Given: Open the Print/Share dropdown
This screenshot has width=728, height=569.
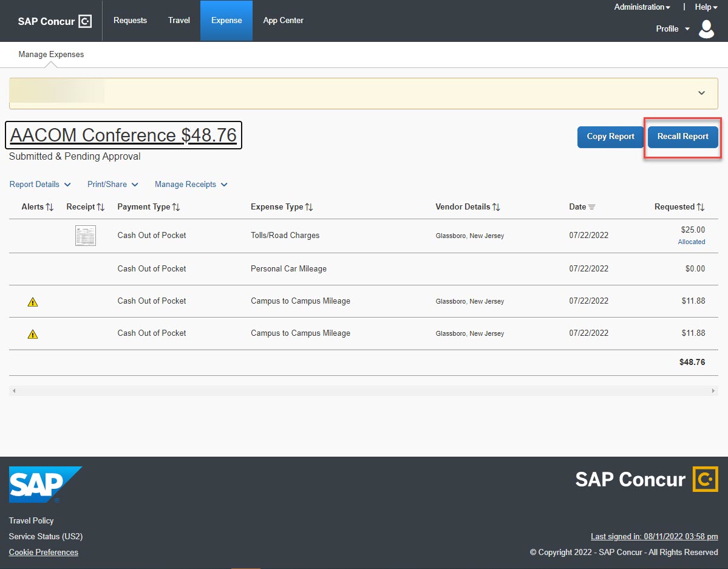Looking at the screenshot, I should (x=112, y=185).
